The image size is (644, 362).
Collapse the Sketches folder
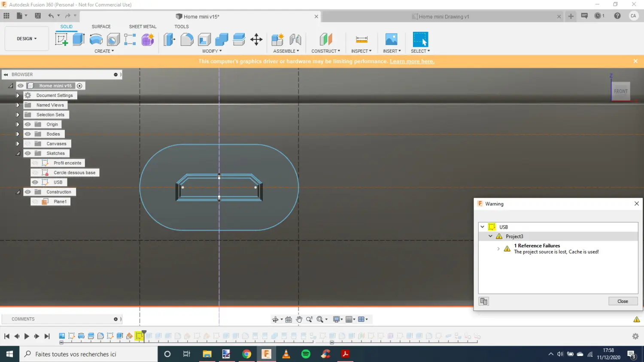pos(18,154)
